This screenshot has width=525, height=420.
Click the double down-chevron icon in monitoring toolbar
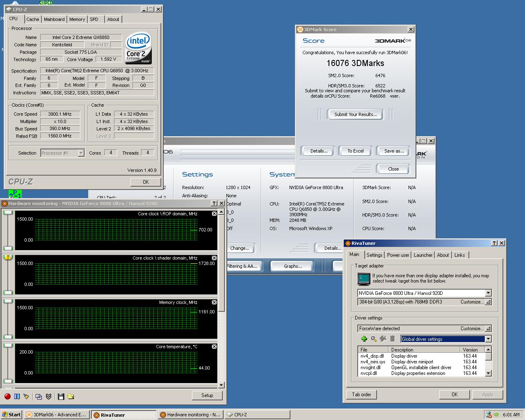click(x=48, y=396)
